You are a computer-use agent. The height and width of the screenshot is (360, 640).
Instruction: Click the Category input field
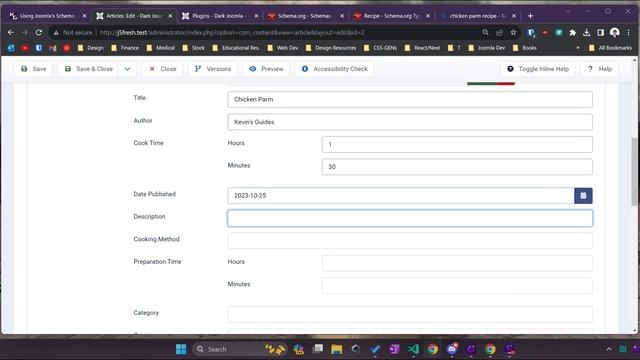[410, 314]
